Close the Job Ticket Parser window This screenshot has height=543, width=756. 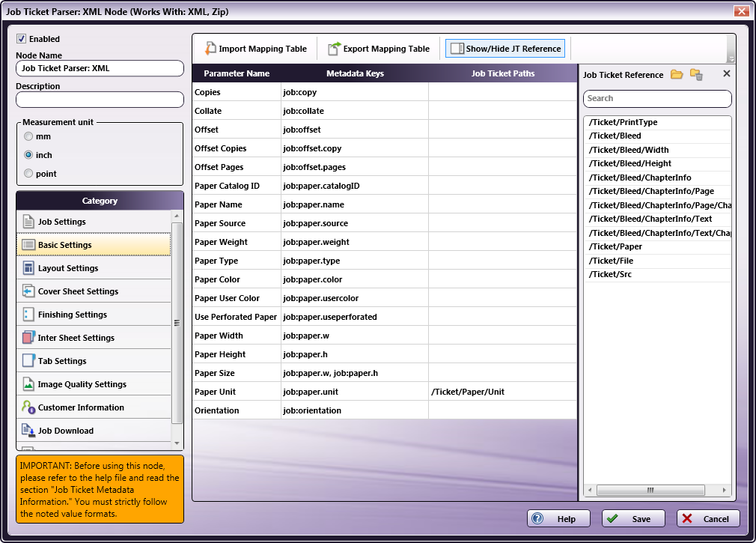(741, 11)
